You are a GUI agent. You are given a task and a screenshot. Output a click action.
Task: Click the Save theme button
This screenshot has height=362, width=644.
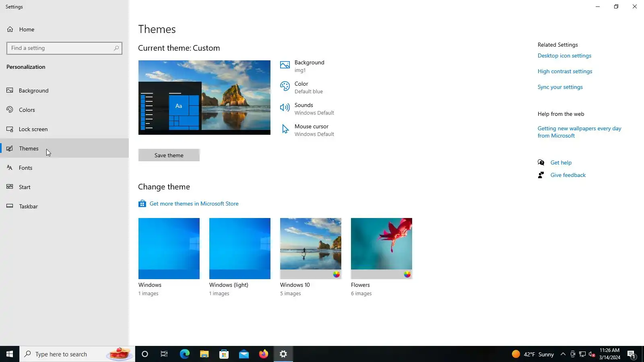point(169,155)
